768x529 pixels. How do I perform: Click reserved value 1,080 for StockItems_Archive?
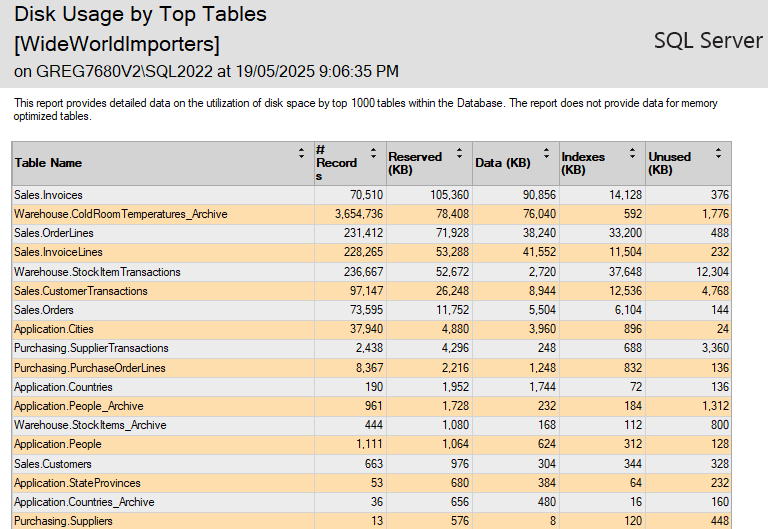click(456, 425)
